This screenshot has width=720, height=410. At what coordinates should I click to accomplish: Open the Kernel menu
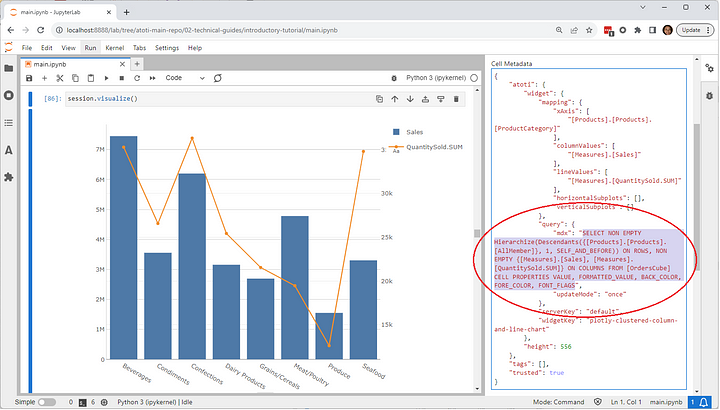click(114, 48)
